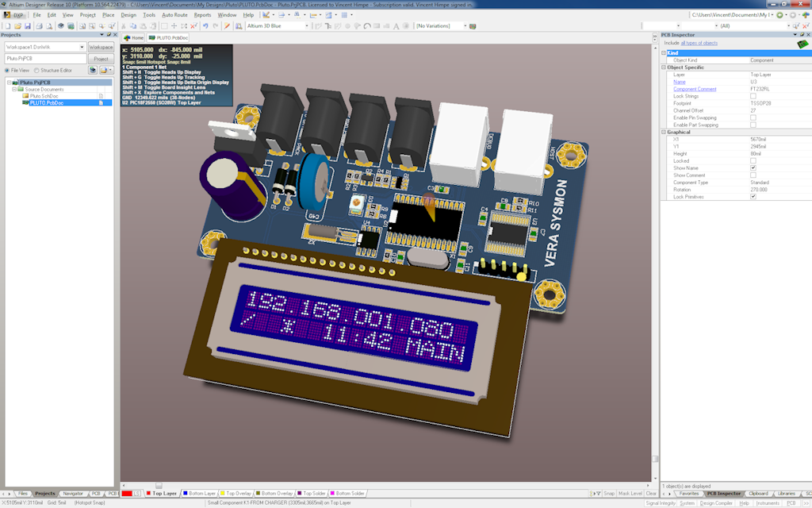Image resolution: width=812 pixels, height=508 pixels.
Task: Uncheck the Show Name checkbox
Action: click(753, 168)
